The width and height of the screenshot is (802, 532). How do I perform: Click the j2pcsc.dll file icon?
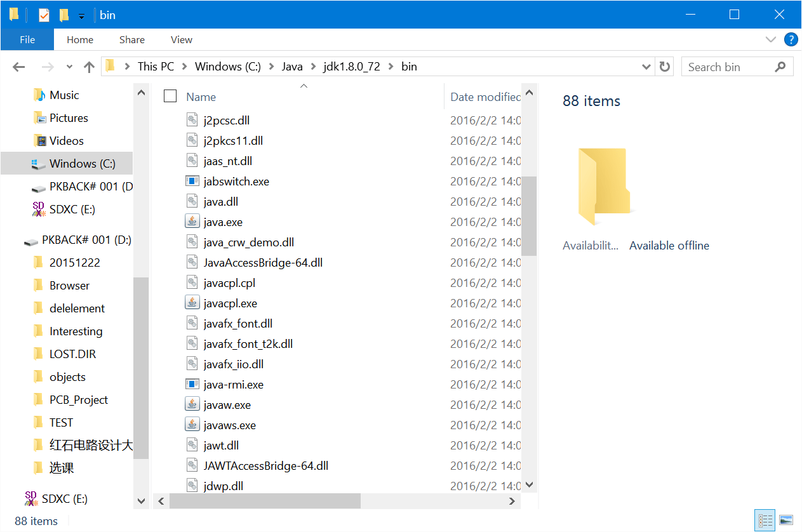(192, 120)
